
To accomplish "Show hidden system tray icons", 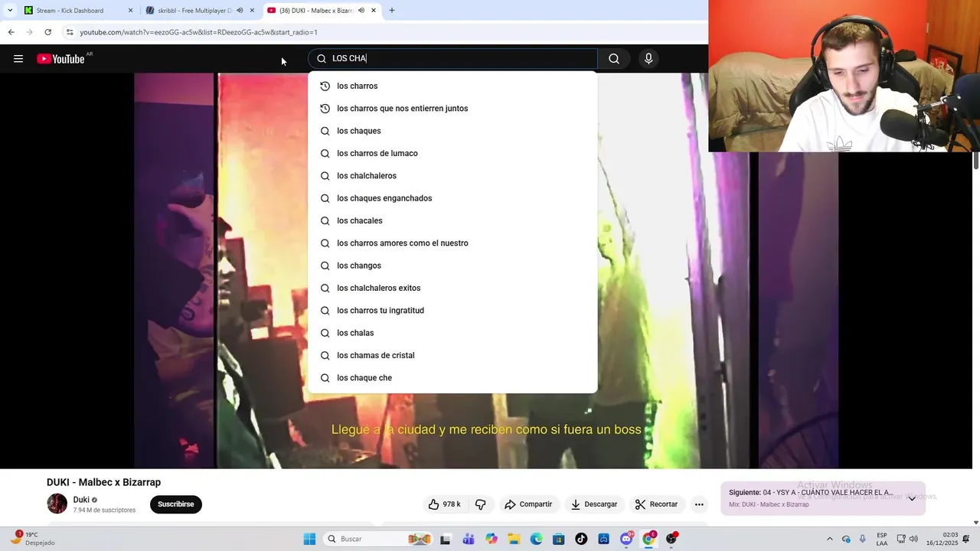I will point(829,539).
